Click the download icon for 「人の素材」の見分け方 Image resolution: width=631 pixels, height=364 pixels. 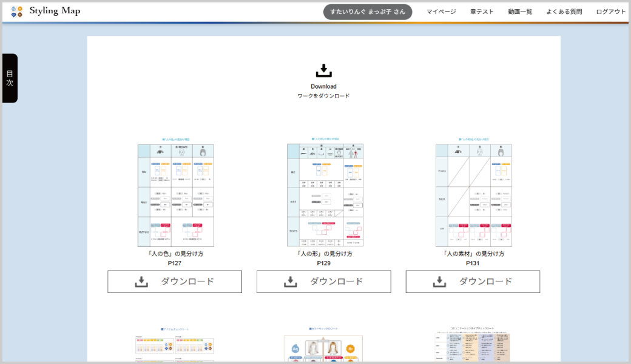[x=439, y=281]
